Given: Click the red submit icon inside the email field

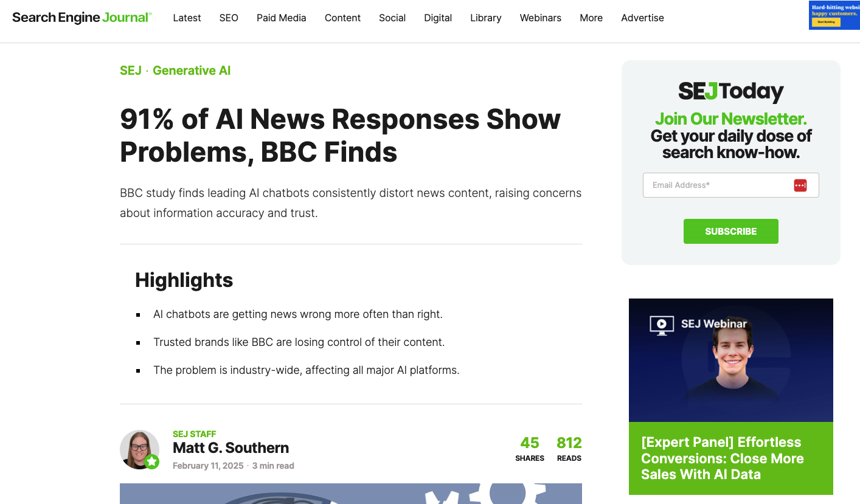Looking at the screenshot, I should pos(800,185).
